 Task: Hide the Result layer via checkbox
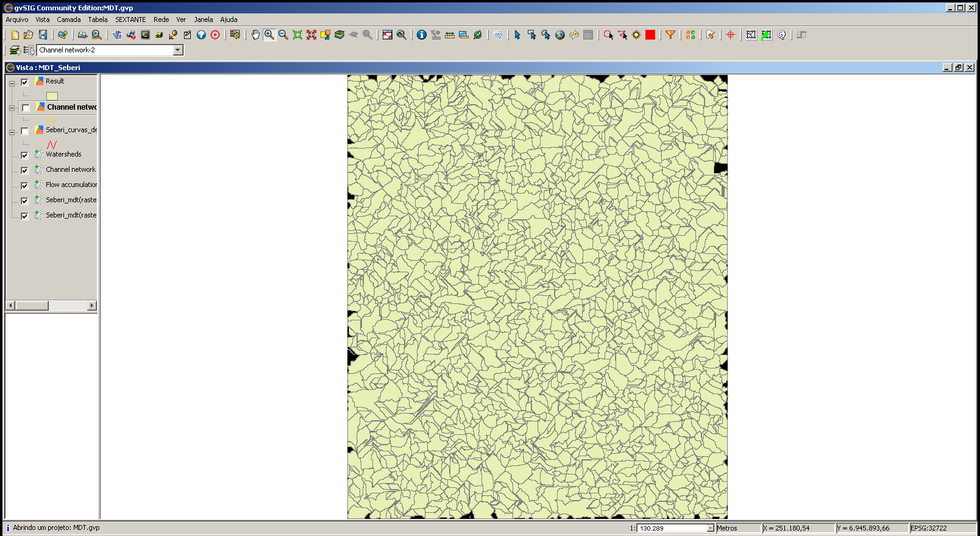(24, 82)
